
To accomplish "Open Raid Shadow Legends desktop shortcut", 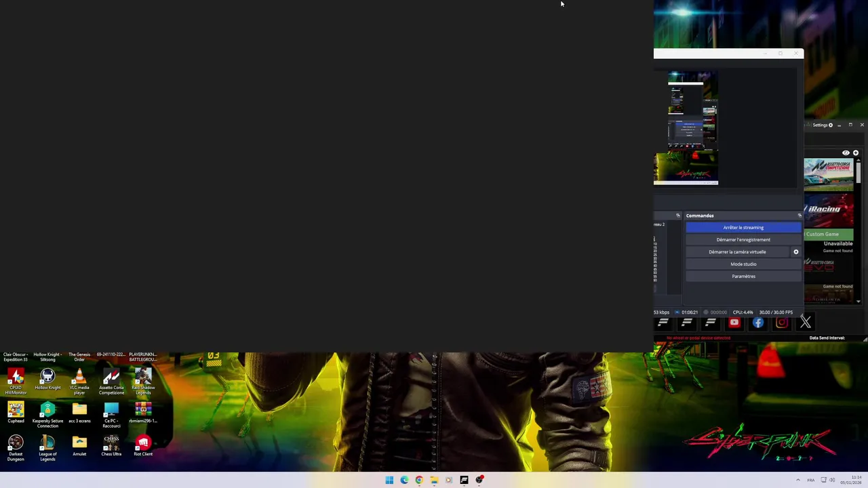I will tap(143, 382).
